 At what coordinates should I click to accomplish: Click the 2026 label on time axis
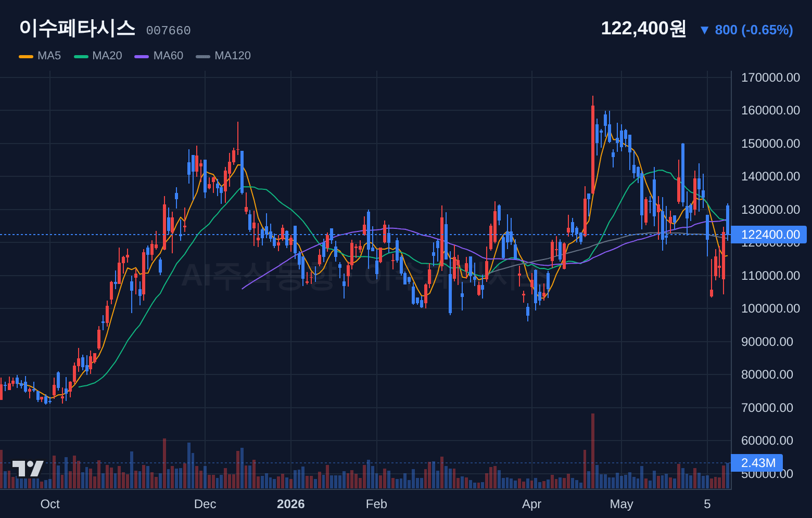tap(291, 504)
